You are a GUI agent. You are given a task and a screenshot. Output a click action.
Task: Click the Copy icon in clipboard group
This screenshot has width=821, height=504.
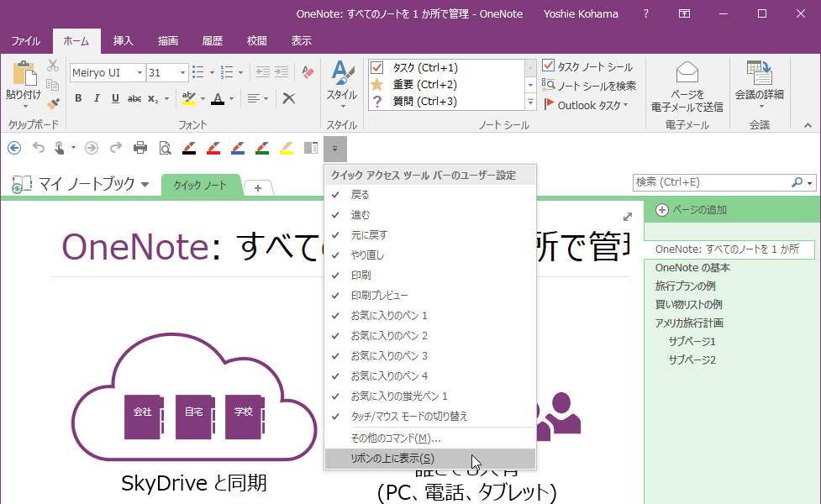[52, 85]
